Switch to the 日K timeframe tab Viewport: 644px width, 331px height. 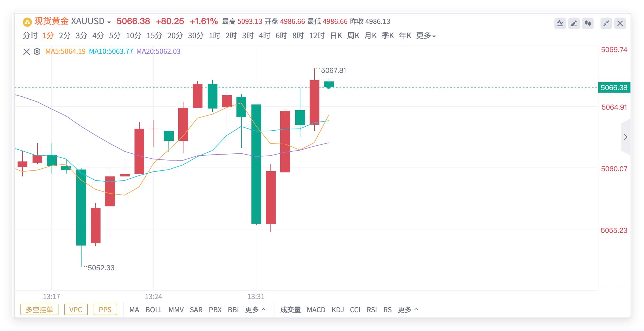[336, 36]
